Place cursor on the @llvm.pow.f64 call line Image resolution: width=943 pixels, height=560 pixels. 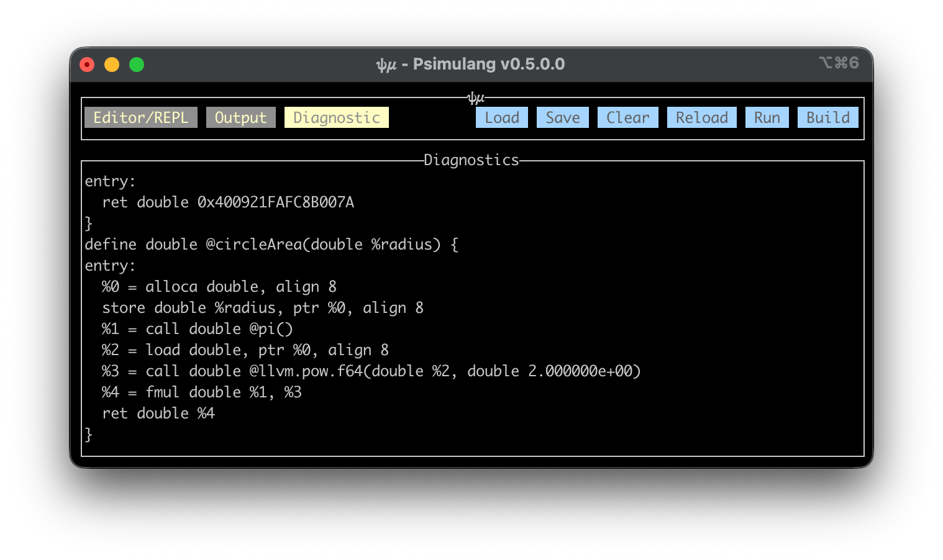tap(371, 371)
